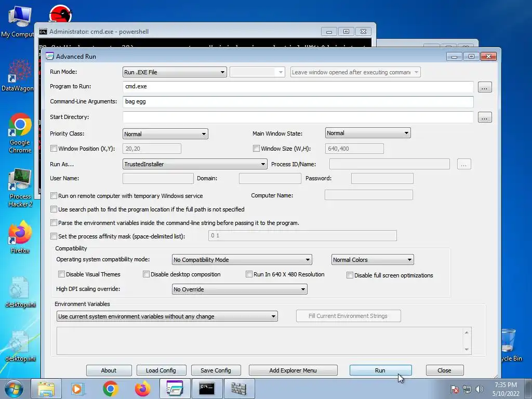Check Disable full screen optimizations
Image resolution: width=532 pixels, height=399 pixels.
350,275
